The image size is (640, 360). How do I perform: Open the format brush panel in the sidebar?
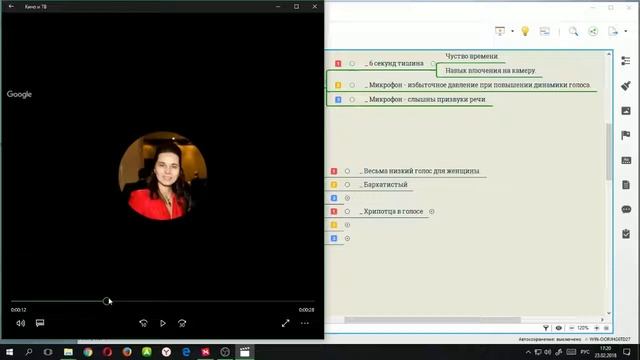tap(626, 86)
